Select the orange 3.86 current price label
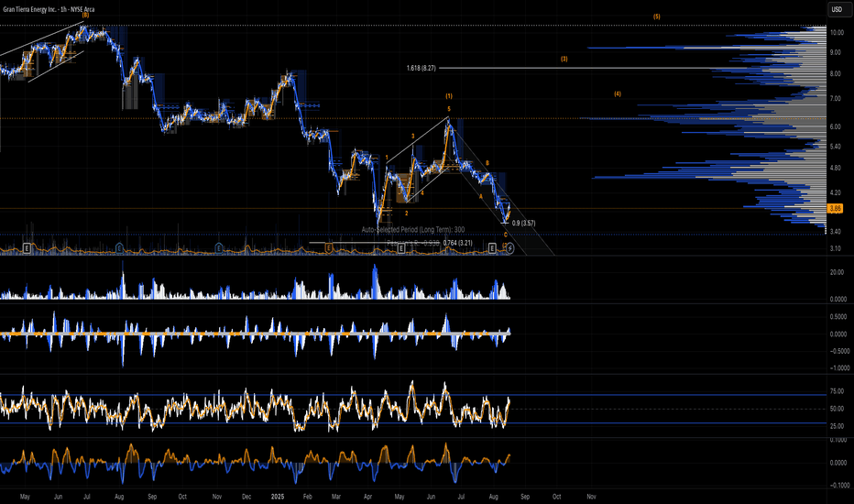The image size is (854, 504). pyautogui.click(x=835, y=208)
